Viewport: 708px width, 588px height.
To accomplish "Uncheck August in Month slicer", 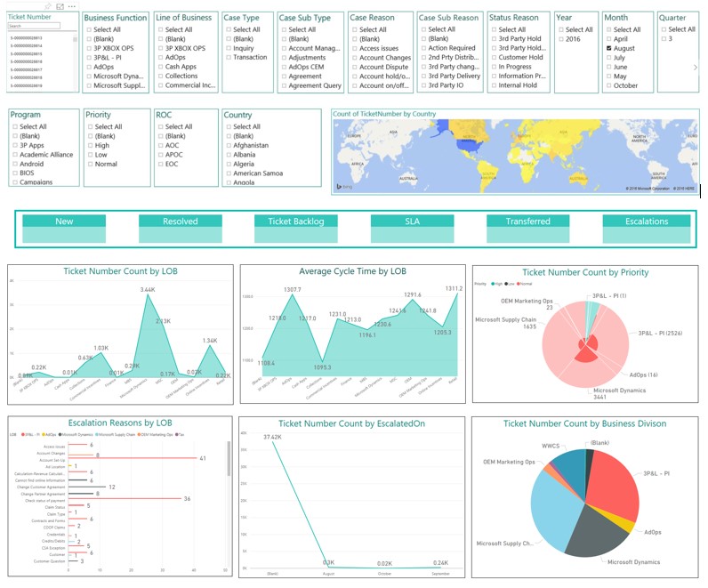I will pos(609,48).
